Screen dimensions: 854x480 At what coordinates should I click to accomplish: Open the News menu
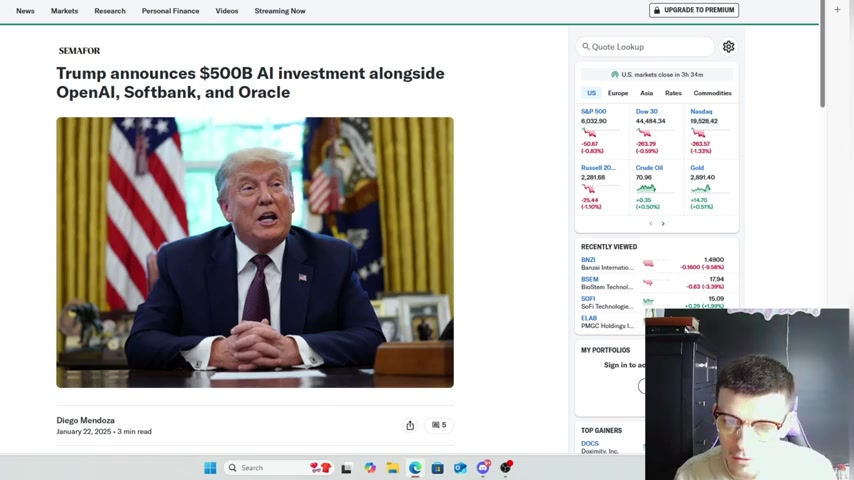click(25, 11)
